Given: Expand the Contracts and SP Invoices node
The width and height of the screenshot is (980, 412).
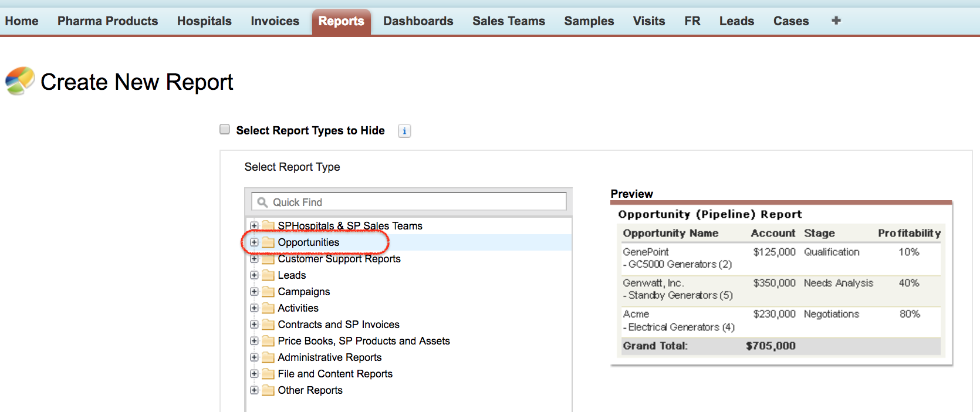Looking at the screenshot, I should [254, 325].
